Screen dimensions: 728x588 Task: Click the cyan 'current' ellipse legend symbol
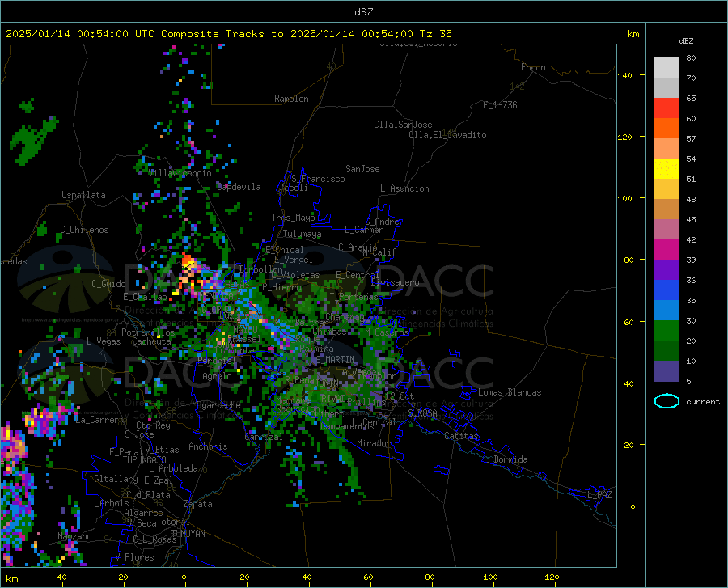pos(667,401)
